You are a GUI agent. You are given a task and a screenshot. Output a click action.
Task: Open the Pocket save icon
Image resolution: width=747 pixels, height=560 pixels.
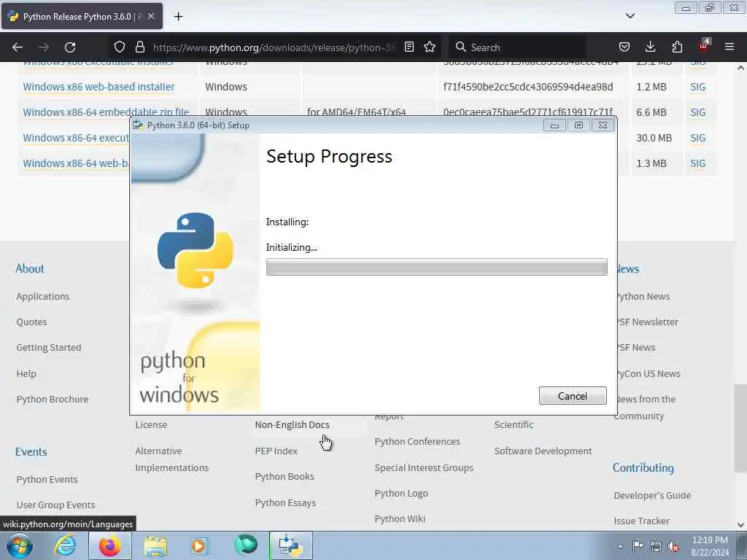click(624, 47)
